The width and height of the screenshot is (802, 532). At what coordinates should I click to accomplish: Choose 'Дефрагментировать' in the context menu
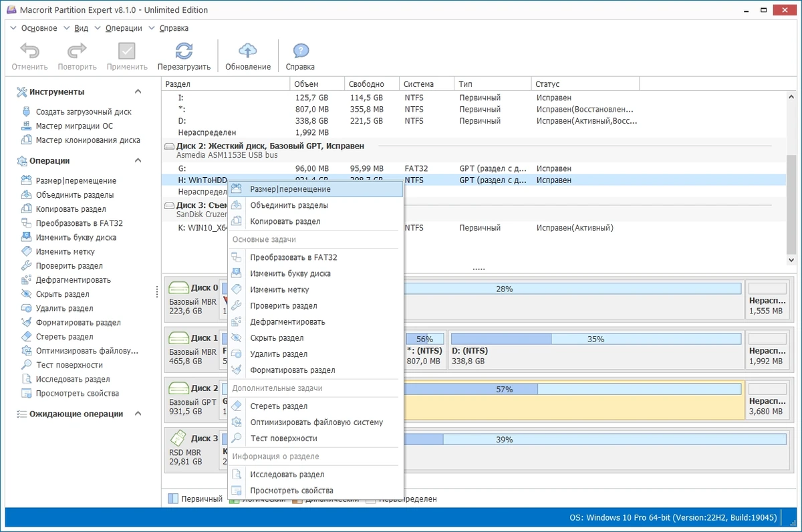[x=315, y=321]
